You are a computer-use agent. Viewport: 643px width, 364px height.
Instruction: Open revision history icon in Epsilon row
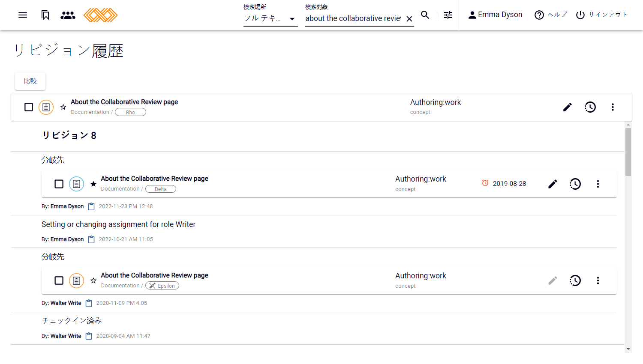tap(575, 280)
